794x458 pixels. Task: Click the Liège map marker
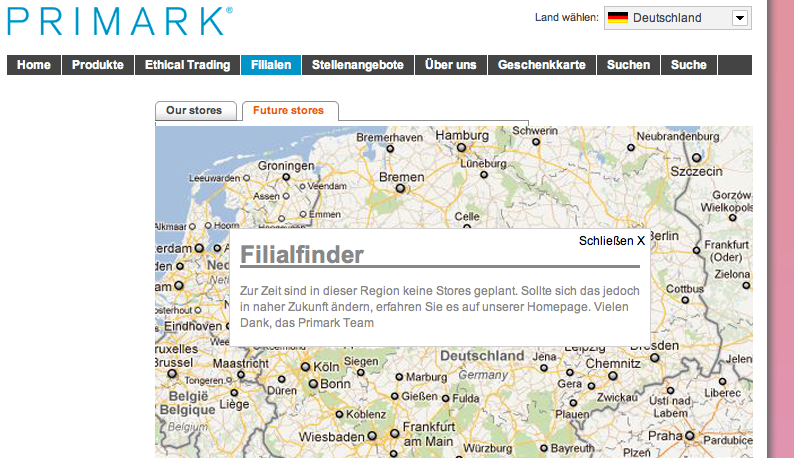(x=234, y=393)
